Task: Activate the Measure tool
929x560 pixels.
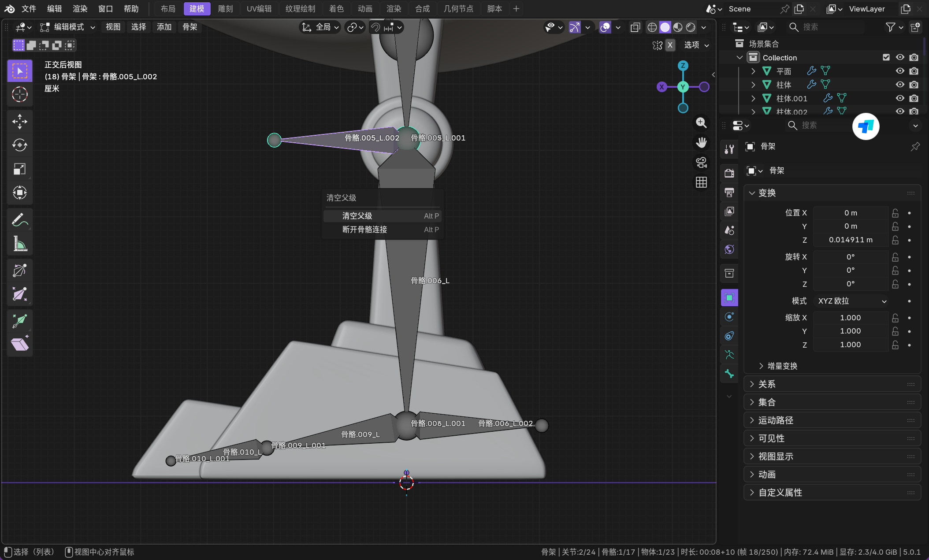Action: (x=19, y=243)
